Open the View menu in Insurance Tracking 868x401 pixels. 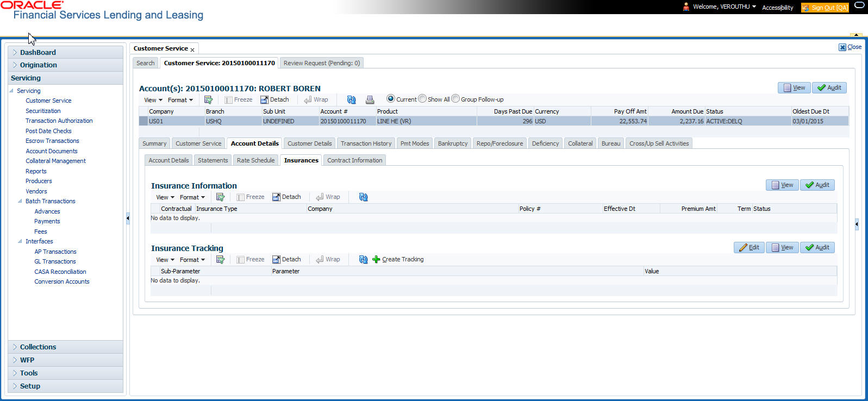click(165, 260)
